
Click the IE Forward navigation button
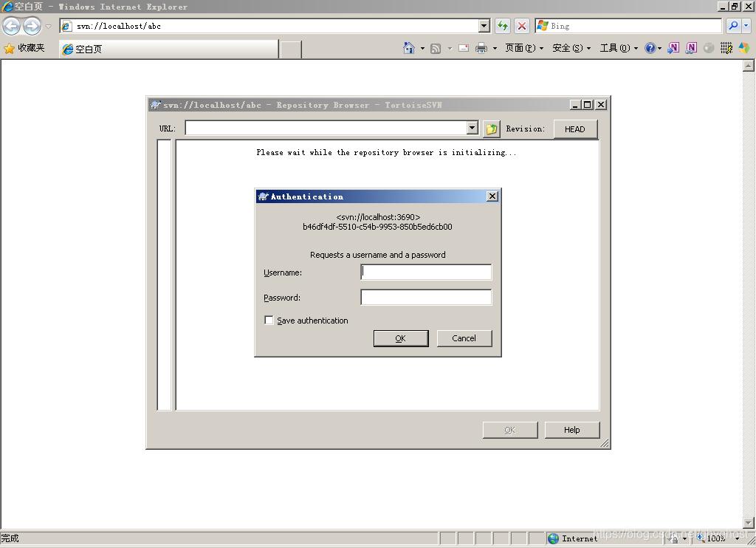point(32,26)
